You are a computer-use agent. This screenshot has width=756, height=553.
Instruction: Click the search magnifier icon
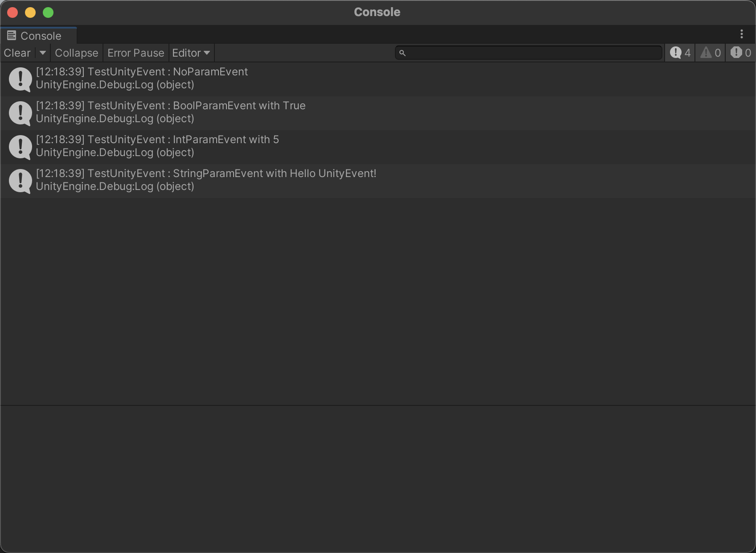coord(403,53)
